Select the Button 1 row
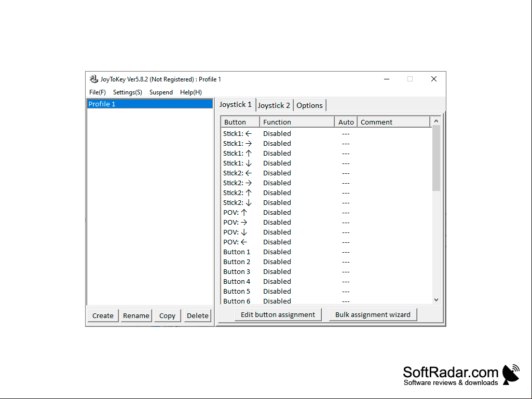 pos(326,252)
